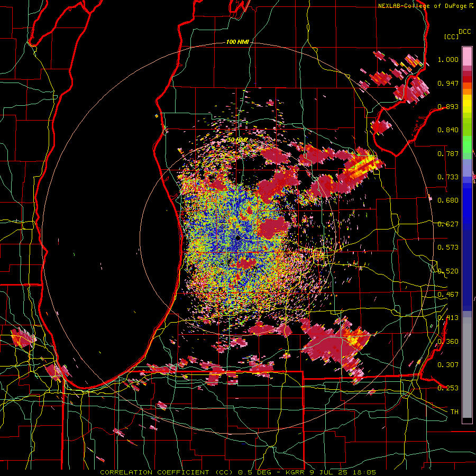Click the 0.307 scale value
Viewport: 476px width, 476px height.
[448, 365]
